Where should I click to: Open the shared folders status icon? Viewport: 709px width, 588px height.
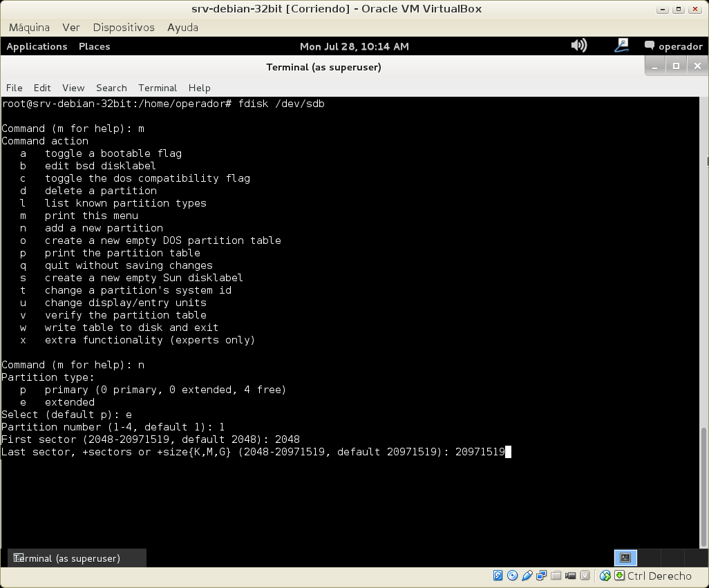pyautogui.click(x=556, y=576)
